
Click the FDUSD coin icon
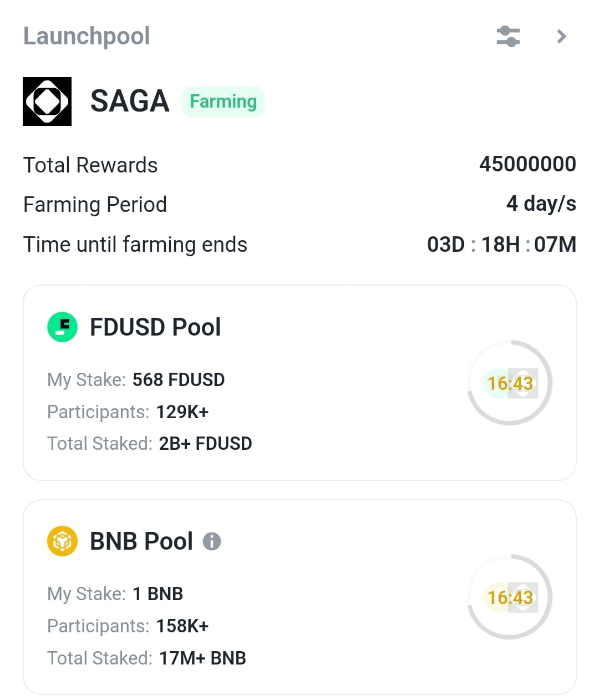(62, 327)
